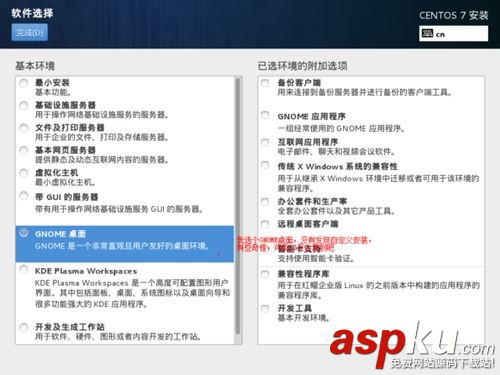Check the 兼容性程序库 checkbox
The width and height of the screenshot is (500, 375).
point(265,274)
